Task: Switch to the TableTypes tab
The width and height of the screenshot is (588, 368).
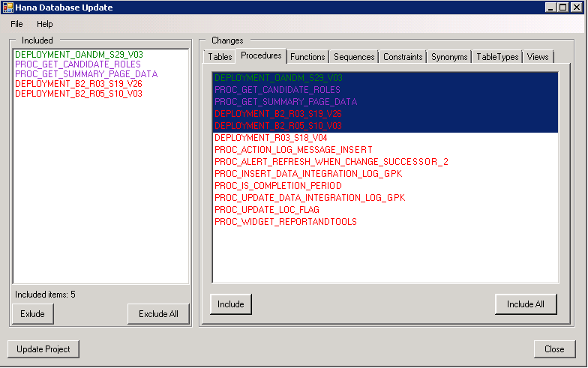Action: tap(497, 57)
